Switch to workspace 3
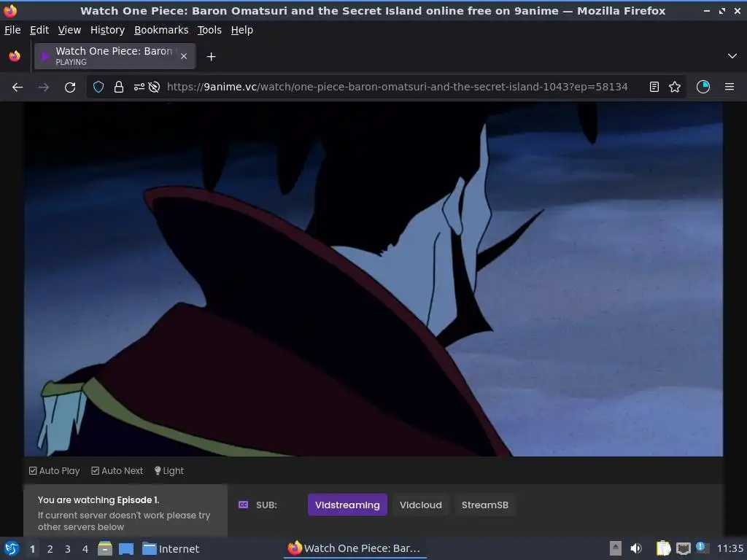Image resolution: width=747 pixels, height=560 pixels. click(x=68, y=549)
